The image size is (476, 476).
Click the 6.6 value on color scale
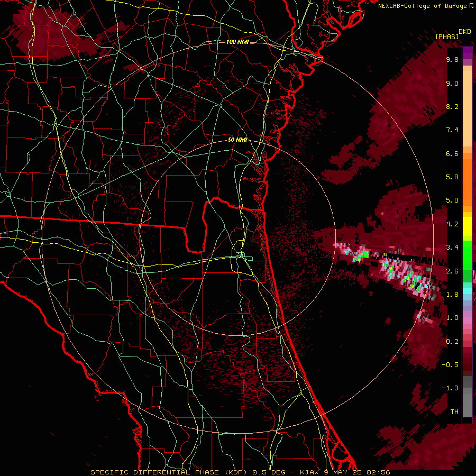pos(452,153)
